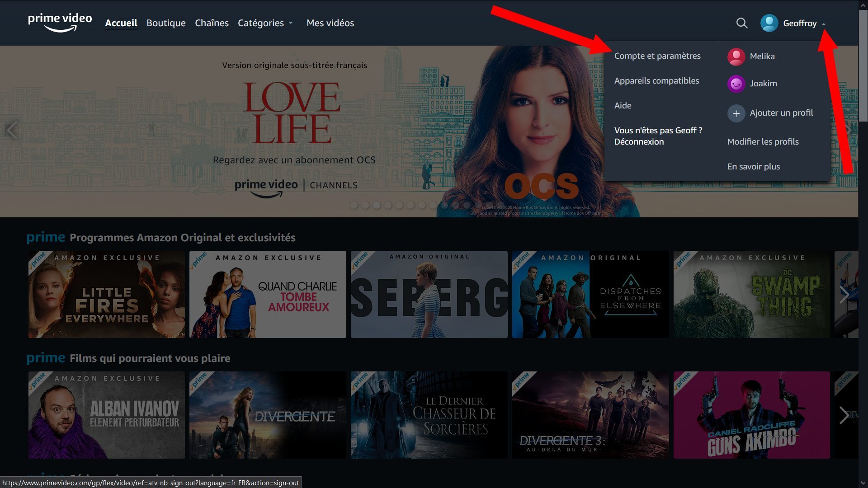Select Melika's red profile avatar

coord(736,56)
